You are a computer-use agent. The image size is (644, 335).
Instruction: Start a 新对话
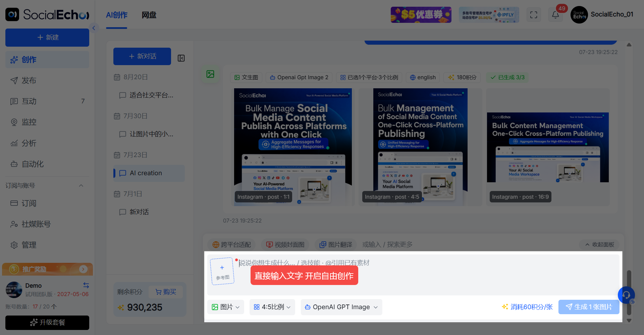coord(142,56)
